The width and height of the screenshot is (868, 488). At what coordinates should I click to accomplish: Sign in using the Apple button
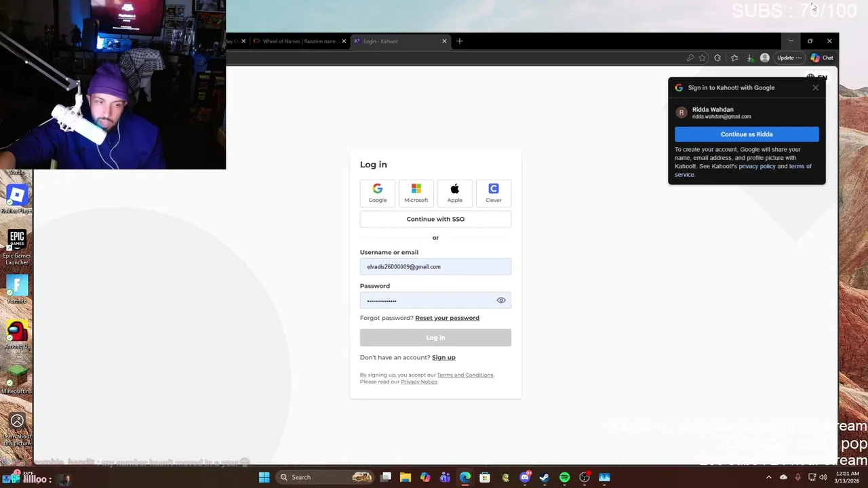pyautogui.click(x=455, y=192)
